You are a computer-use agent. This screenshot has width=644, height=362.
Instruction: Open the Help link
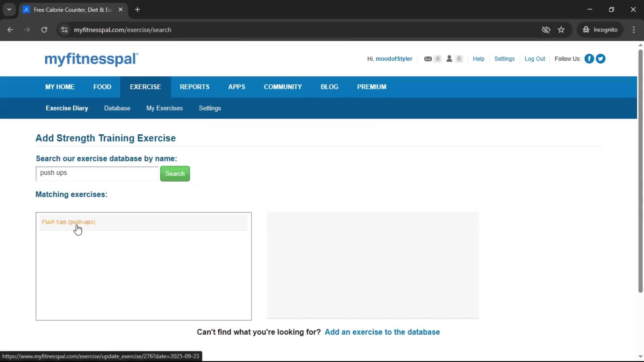point(479,59)
